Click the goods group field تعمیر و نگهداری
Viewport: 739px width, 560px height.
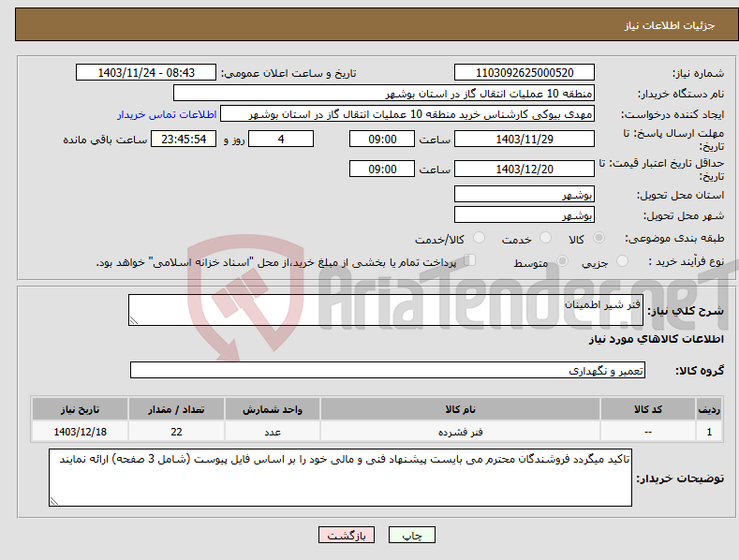pyautogui.click(x=388, y=371)
